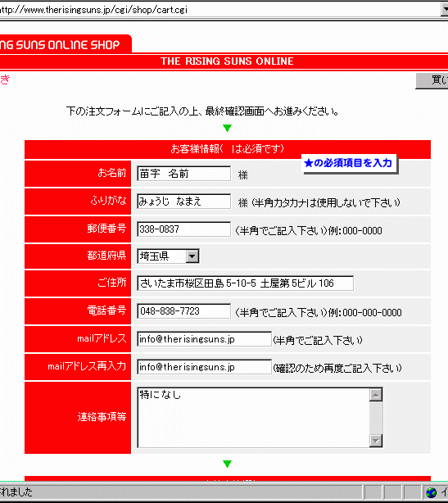Screen dimensions: 448x503
Task: Click the browser address bar URL
Action: [x=93, y=10]
